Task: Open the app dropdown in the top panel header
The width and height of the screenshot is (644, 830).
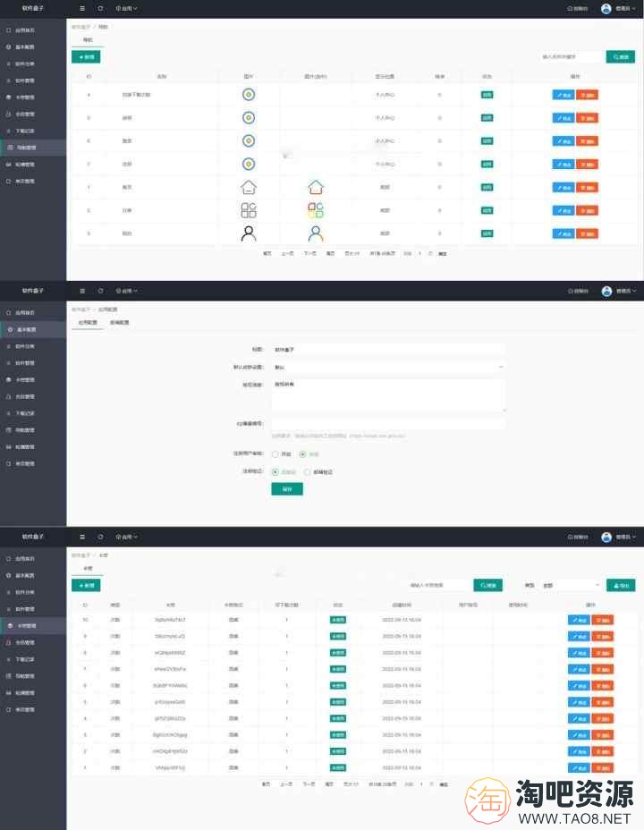Action: pos(126,8)
